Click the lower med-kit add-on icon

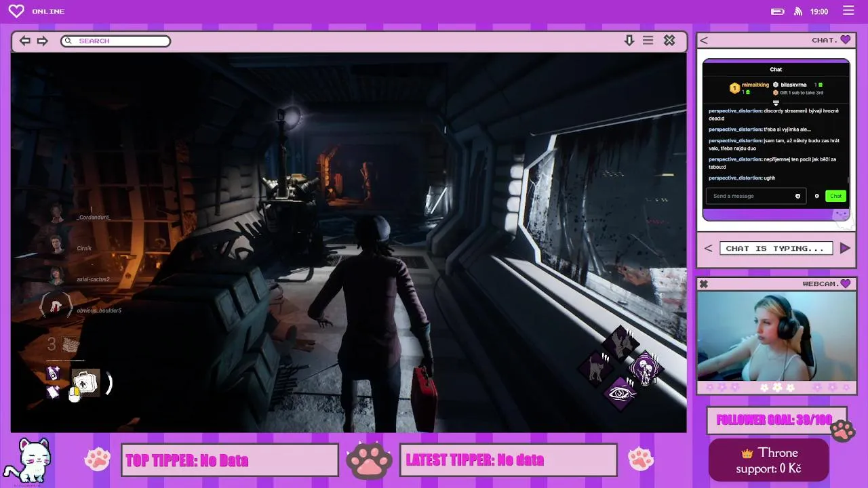click(x=53, y=392)
